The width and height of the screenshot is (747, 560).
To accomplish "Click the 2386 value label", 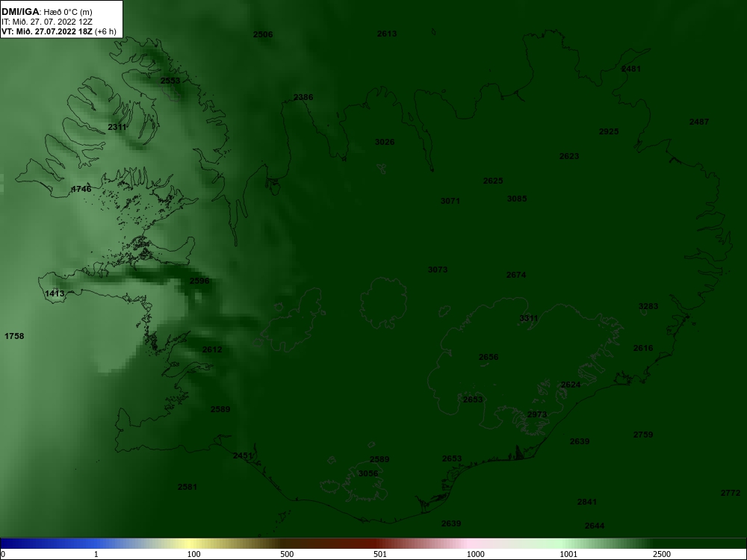I will click(x=303, y=97).
